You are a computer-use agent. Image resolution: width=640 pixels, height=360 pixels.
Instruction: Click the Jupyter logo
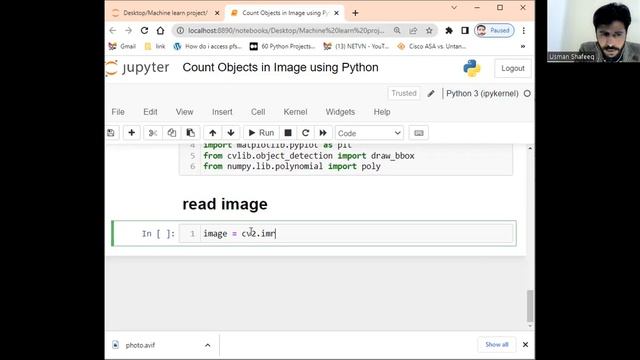138,68
